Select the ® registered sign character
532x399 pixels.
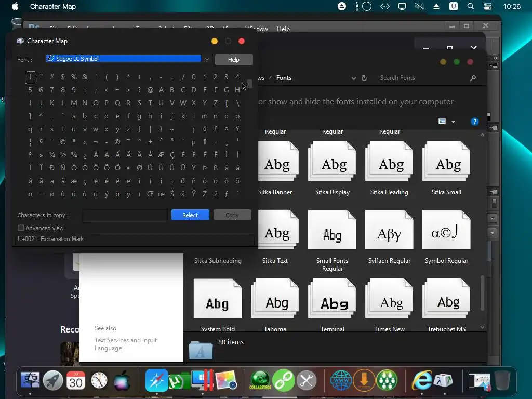pyautogui.click(x=117, y=142)
